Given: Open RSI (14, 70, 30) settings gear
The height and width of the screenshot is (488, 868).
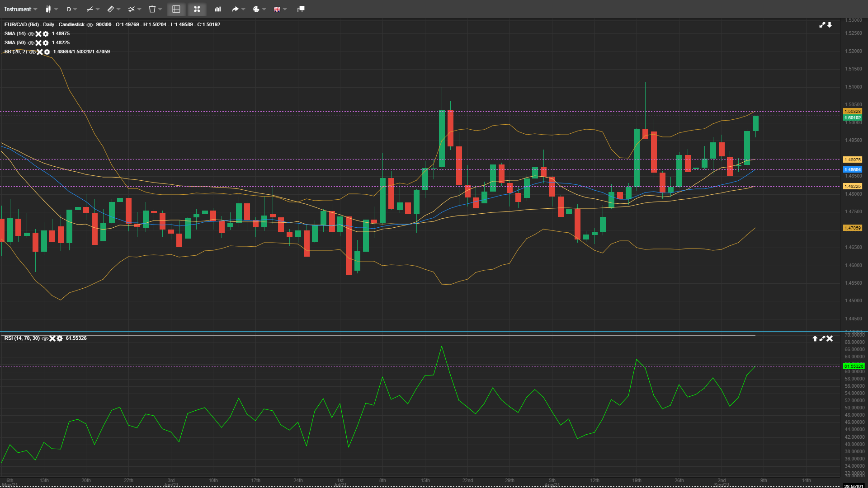Looking at the screenshot, I should [60, 338].
